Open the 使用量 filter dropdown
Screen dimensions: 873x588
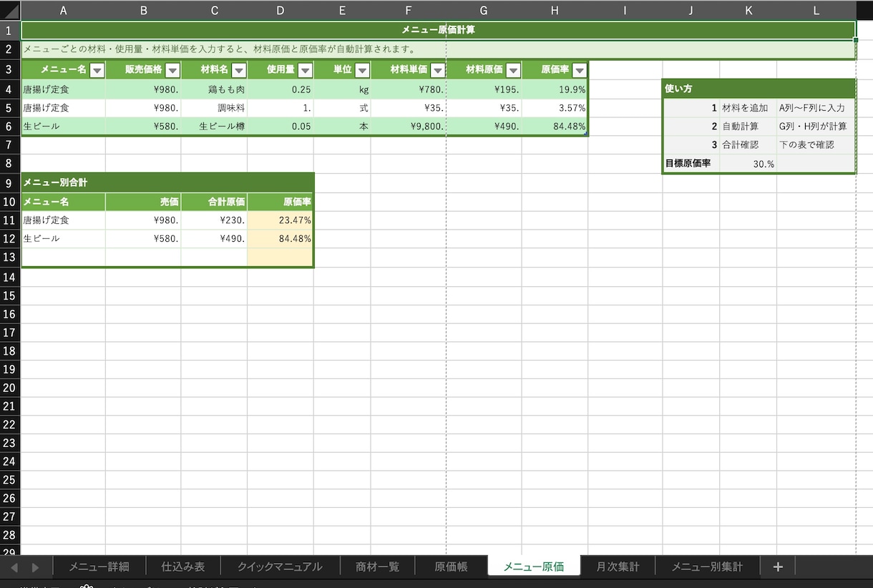305,70
